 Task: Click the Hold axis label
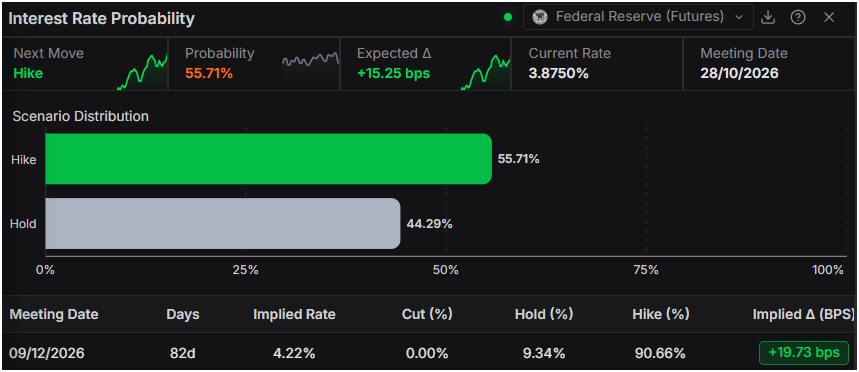click(x=24, y=224)
